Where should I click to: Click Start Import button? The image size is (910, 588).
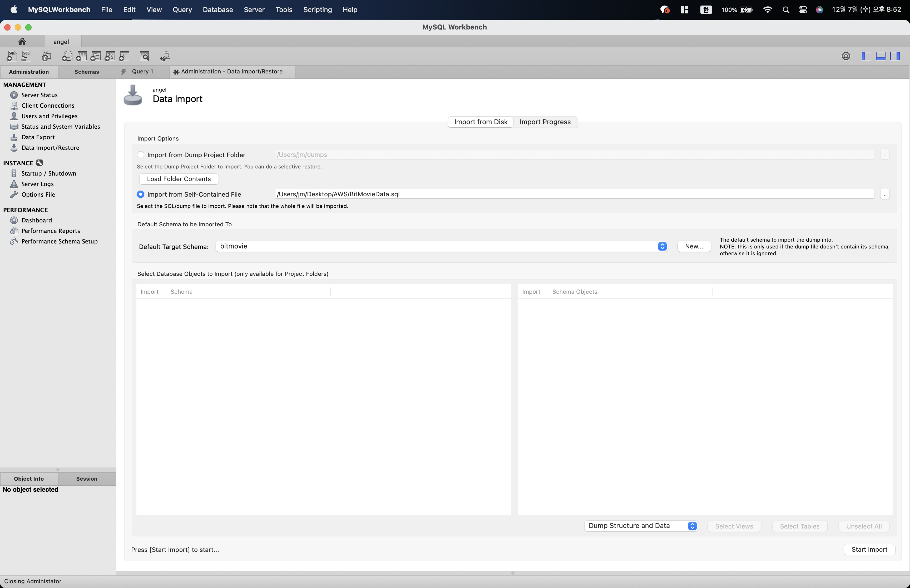[x=869, y=549]
